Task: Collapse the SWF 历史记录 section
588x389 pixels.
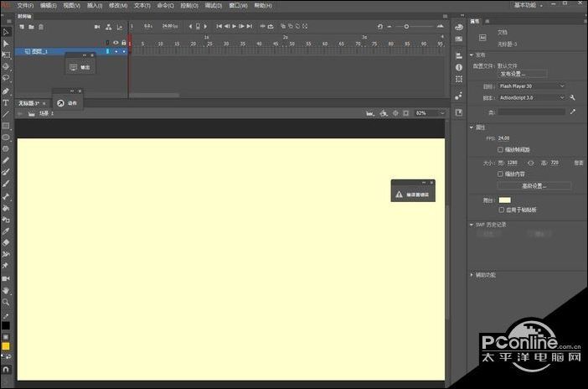Action: [x=472, y=225]
